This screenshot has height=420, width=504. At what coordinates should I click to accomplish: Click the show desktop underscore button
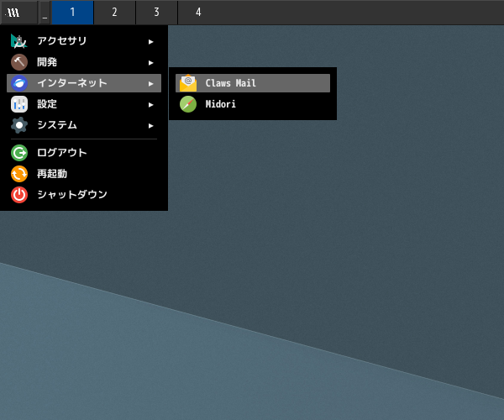[45, 13]
